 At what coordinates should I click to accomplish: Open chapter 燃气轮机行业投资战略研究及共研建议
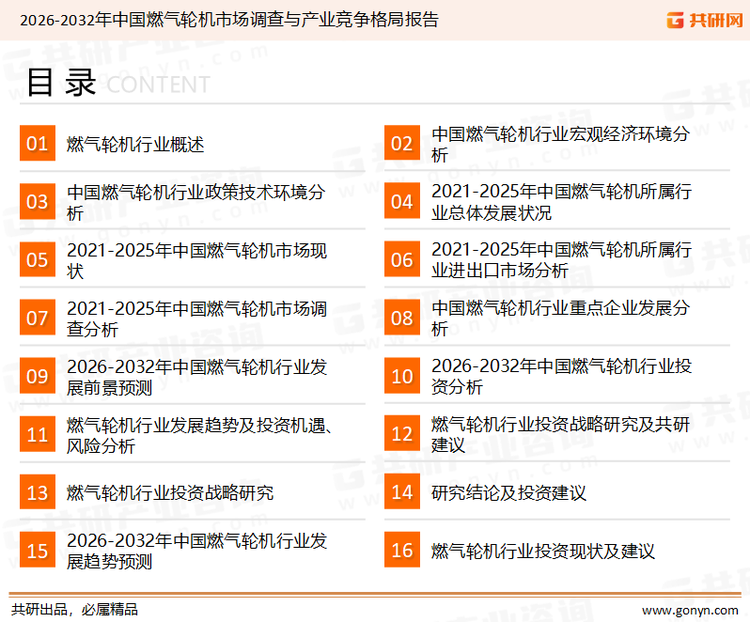pyautogui.click(x=560, y=434)
